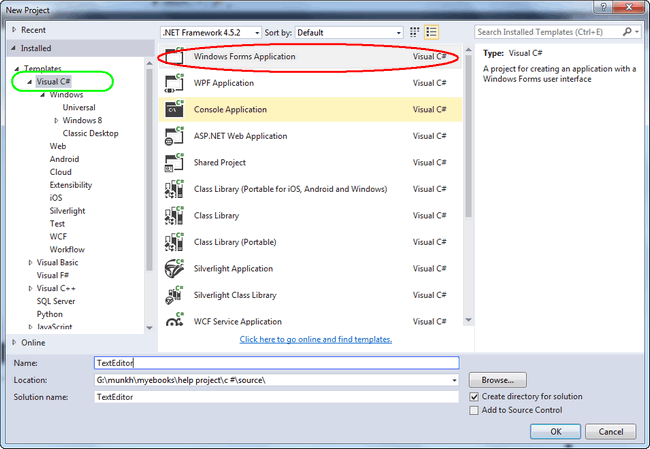Click the search magnifier icon
Viewport: 650px width, 449px height.
coord(627,32)
